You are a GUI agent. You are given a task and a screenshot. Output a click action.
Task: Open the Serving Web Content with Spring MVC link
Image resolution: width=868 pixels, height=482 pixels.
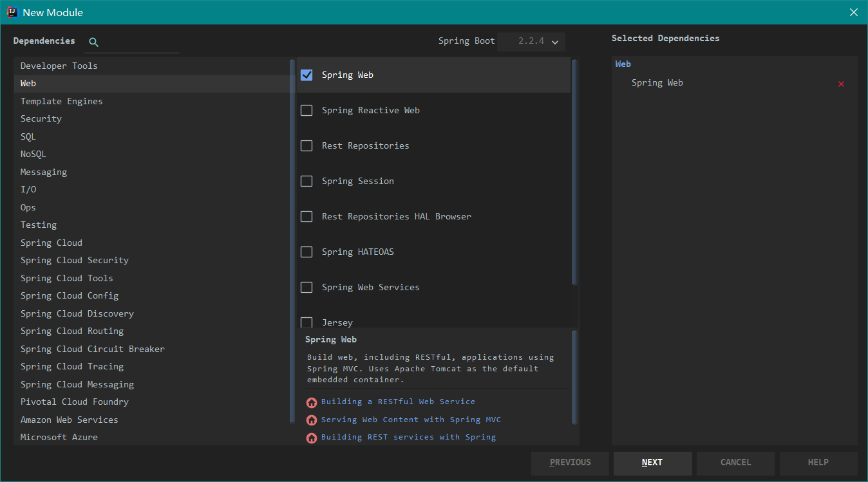(x=411, y=420)
